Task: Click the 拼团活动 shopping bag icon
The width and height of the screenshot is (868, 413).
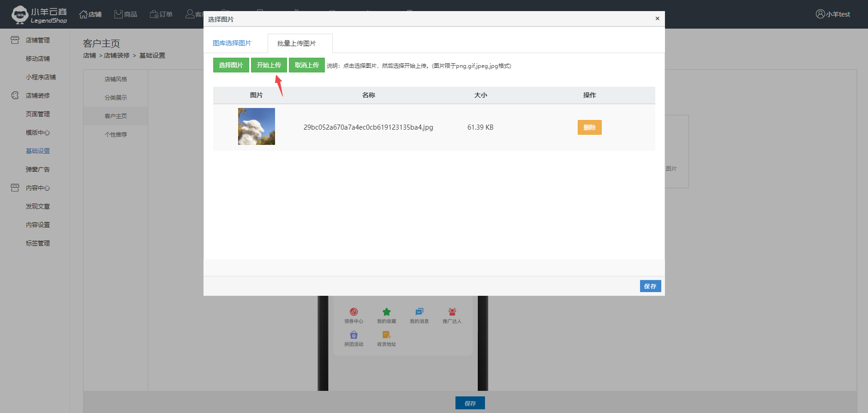Action: [353, 335]
